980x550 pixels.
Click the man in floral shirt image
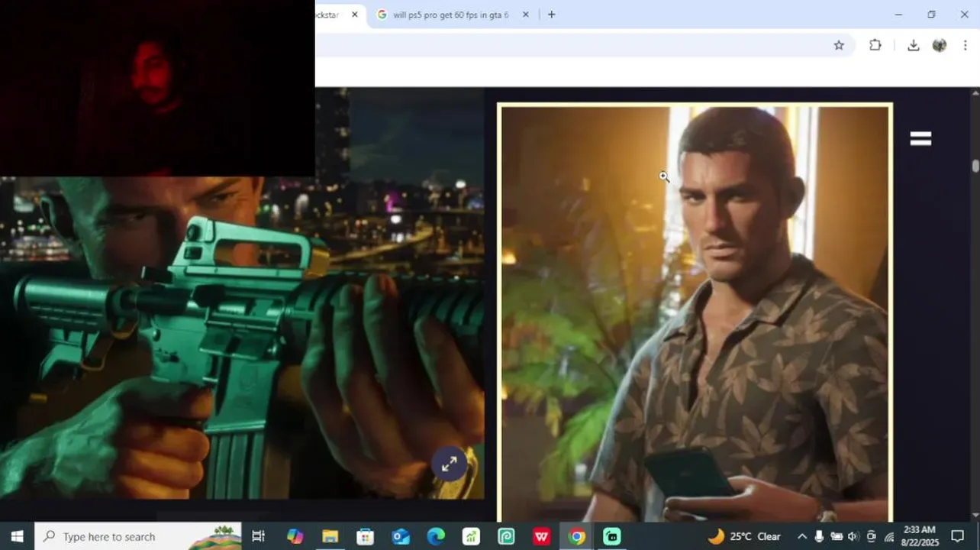pos(695,312)
